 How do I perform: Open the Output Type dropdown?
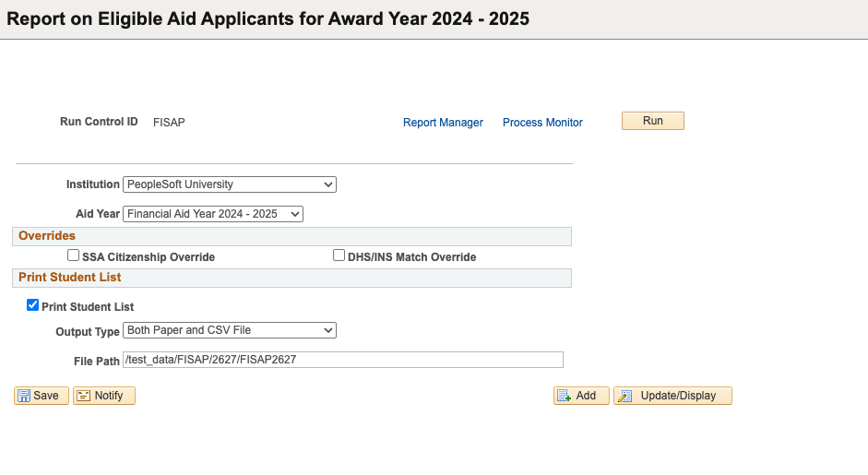(230, 330)
